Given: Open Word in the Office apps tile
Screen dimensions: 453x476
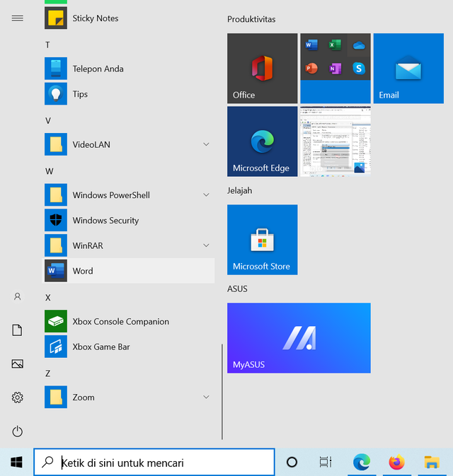Looking at the screenshot, I should pyautogui.click(x=311, y=45).
